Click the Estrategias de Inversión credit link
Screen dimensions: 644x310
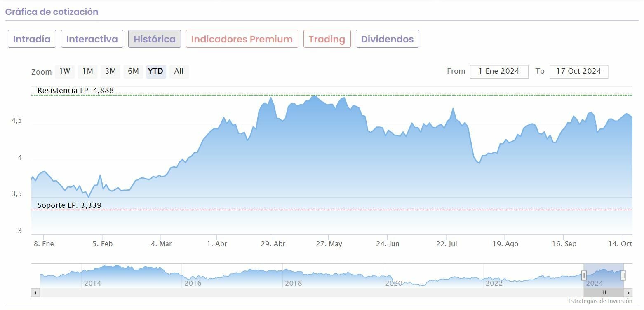600,301
